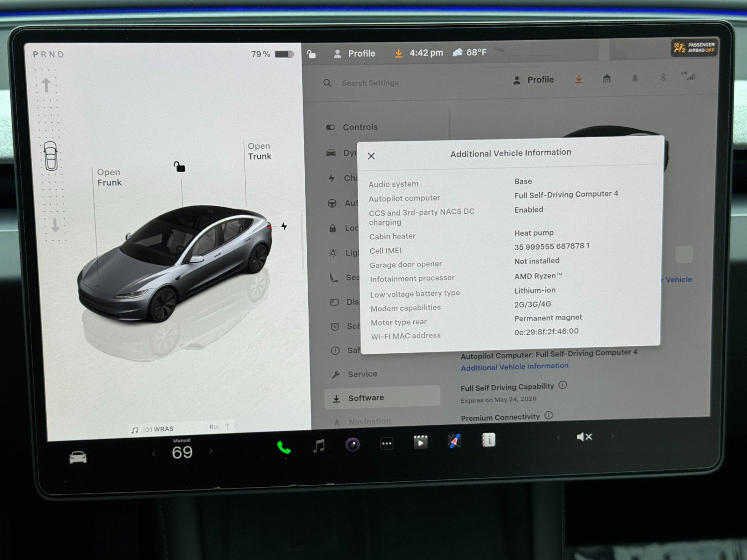Increase cabin temperature with right arrow
The width and height of the screenshot is (747, 560).
tap(211, 451)
